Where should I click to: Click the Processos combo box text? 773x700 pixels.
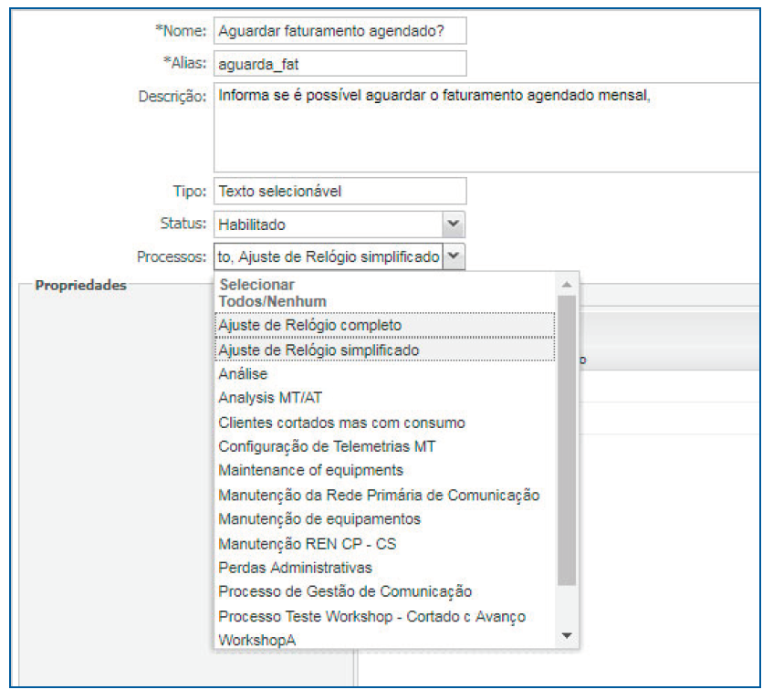pyautogui.click(x=329, y=257)
